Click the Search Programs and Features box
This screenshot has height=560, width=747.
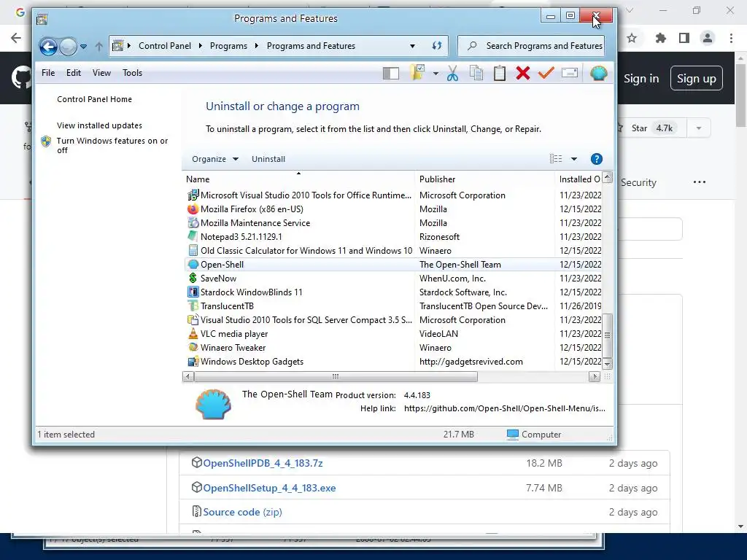(x=531, y=46)
